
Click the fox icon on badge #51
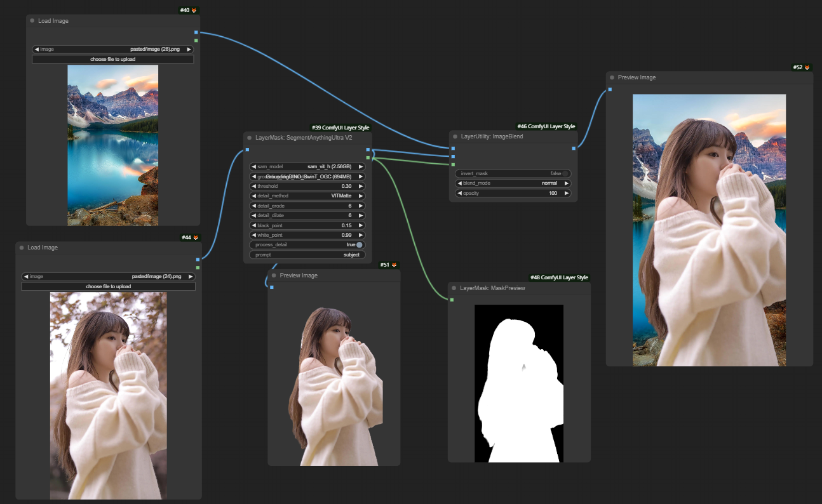point(394,265)
